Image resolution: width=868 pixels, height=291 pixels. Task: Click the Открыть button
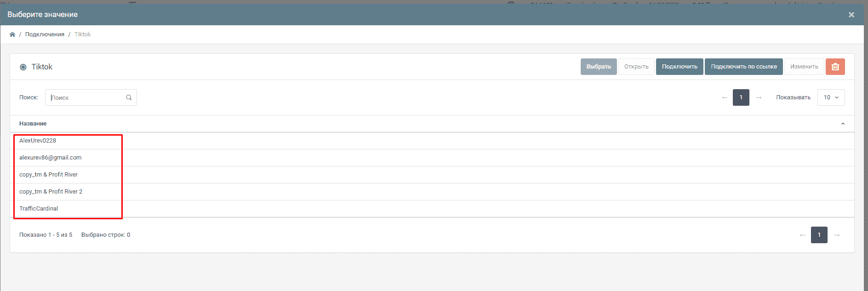(x=636, y=67)
